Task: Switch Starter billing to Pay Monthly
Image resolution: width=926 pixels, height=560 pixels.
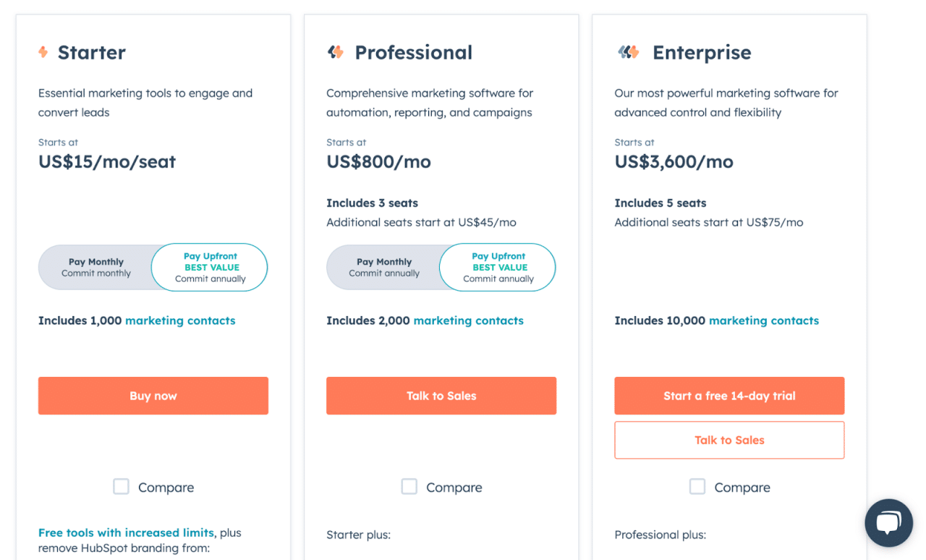Action: click(x=96, y=267)
